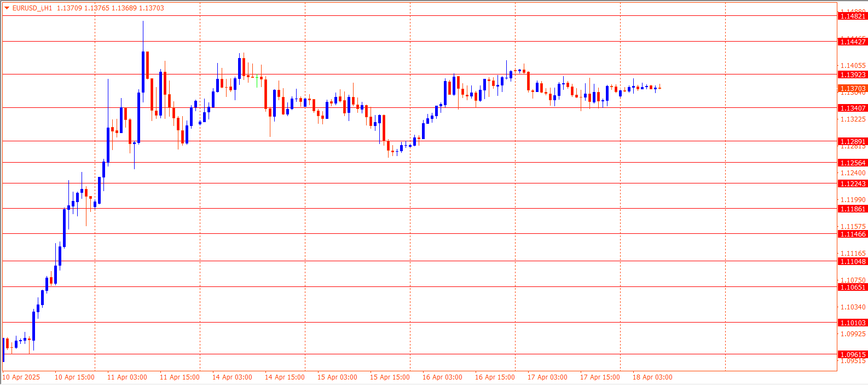Click the 1.10103 price level label

[x=853, y=323]
